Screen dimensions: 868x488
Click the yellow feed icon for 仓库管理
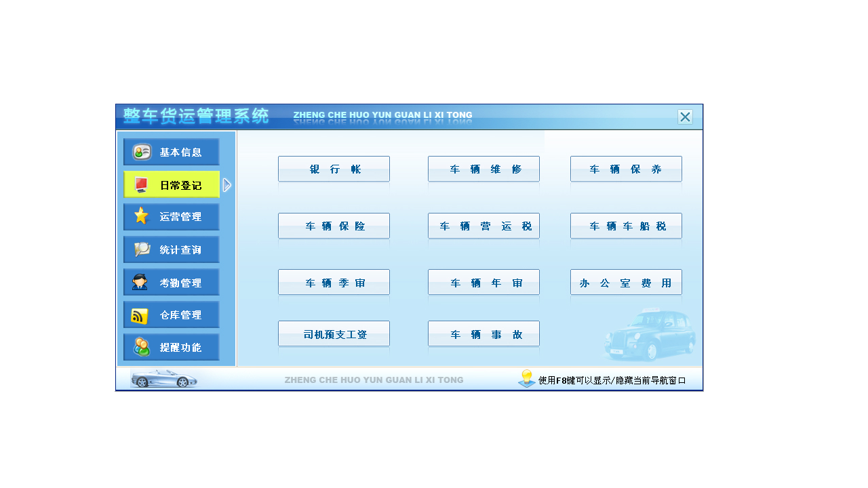tap(140, 316)
